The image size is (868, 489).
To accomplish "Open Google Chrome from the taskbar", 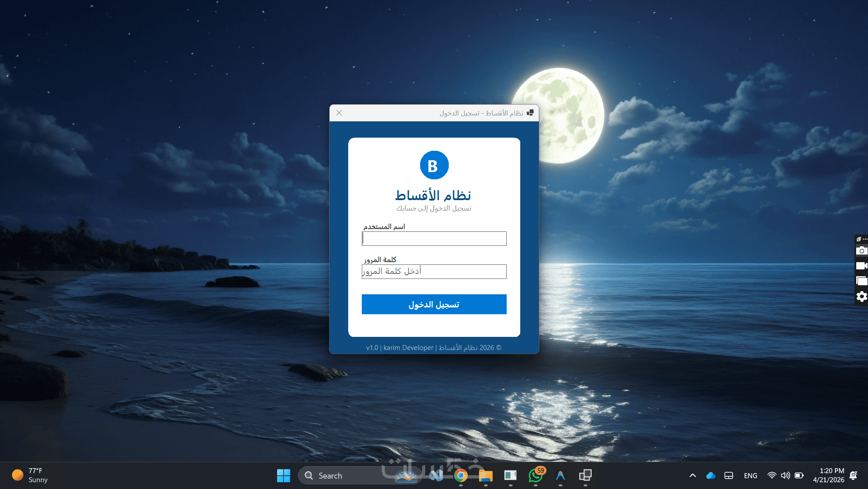I will (461, 475).
